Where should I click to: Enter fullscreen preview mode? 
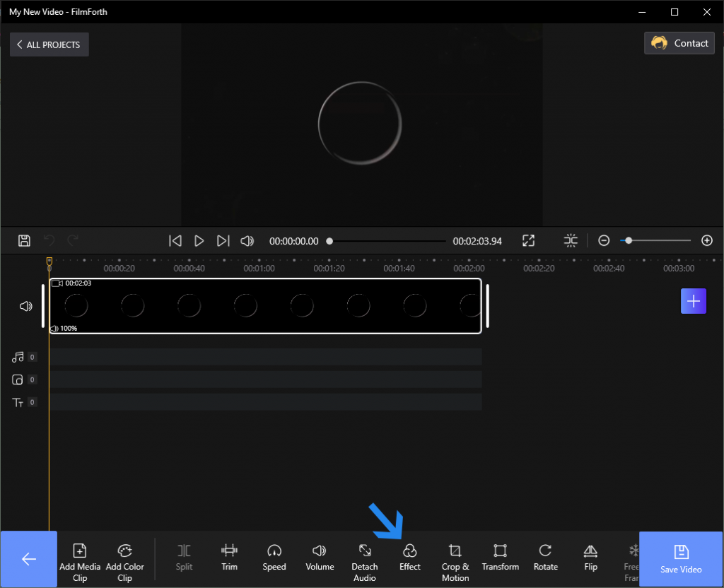[x=528, y=240]
